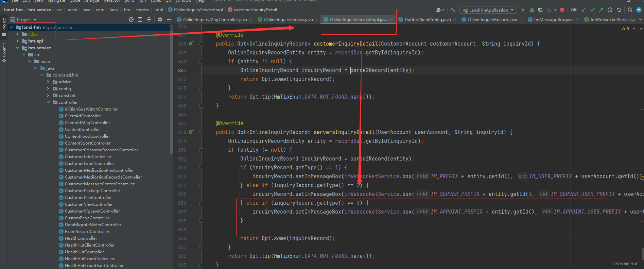Open Search Everywhere magnifier icon
This screenshot has height=269, width=644.
630,10
